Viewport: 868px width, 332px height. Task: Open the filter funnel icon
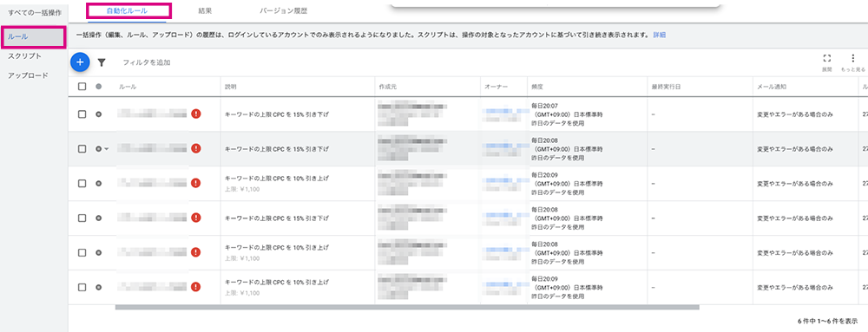click(102, 63)
